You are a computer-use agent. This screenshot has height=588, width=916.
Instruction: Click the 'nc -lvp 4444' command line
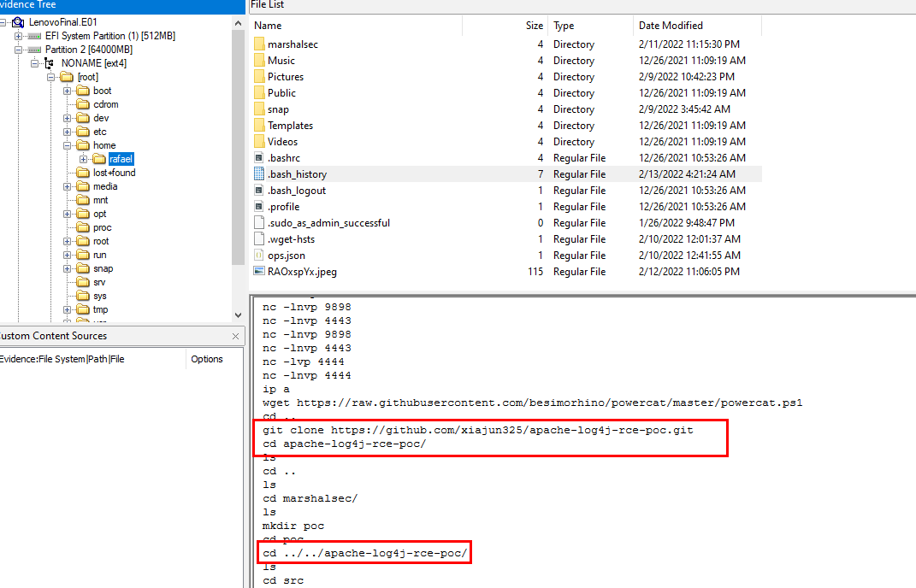303,362
